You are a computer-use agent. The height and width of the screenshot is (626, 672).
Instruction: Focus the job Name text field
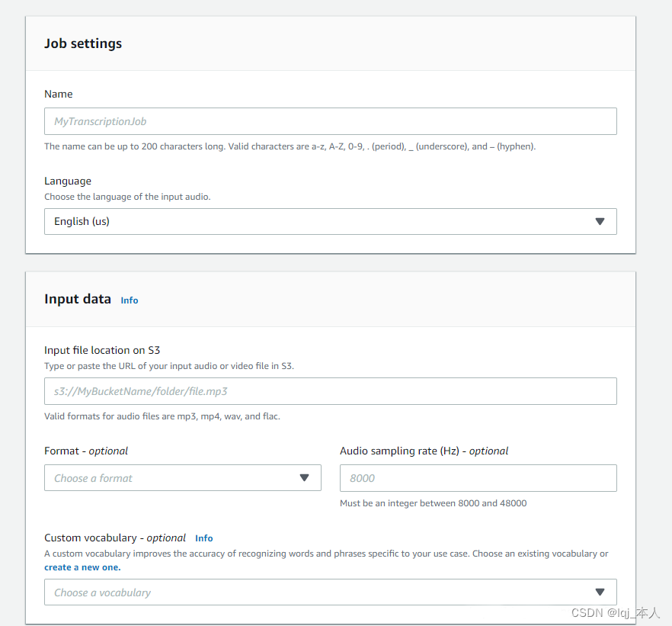pos(330,121)
